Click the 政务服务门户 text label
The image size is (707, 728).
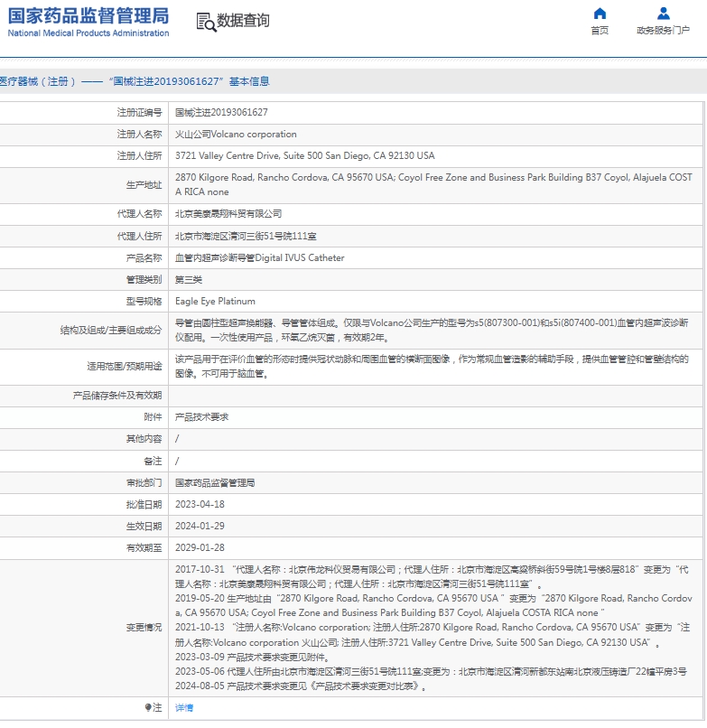pos(664,31)
